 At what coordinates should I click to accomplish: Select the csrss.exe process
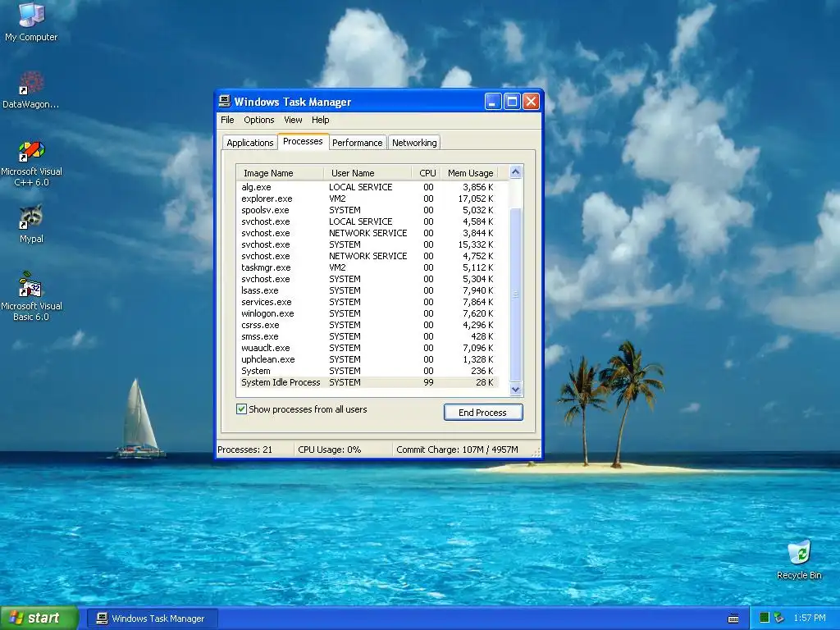(367, 325)
